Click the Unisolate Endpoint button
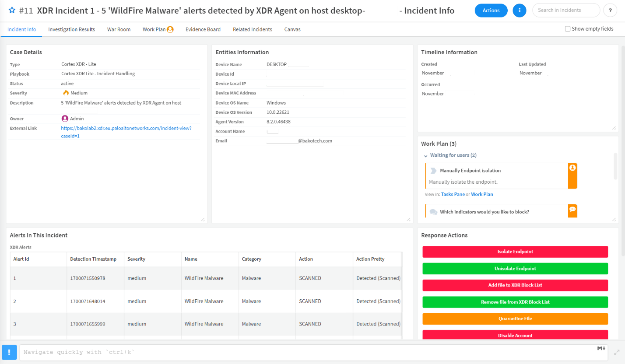Screen dimensions: 625x364 click(515, 268)
